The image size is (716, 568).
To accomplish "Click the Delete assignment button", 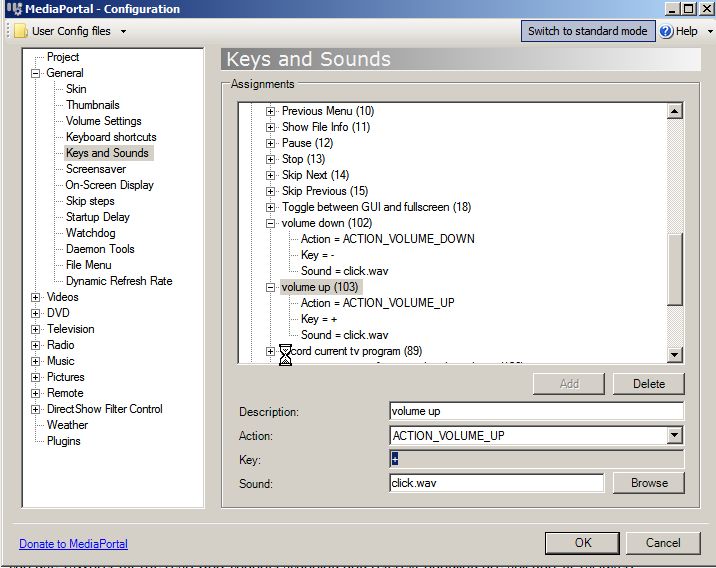I will pos(648,384).
